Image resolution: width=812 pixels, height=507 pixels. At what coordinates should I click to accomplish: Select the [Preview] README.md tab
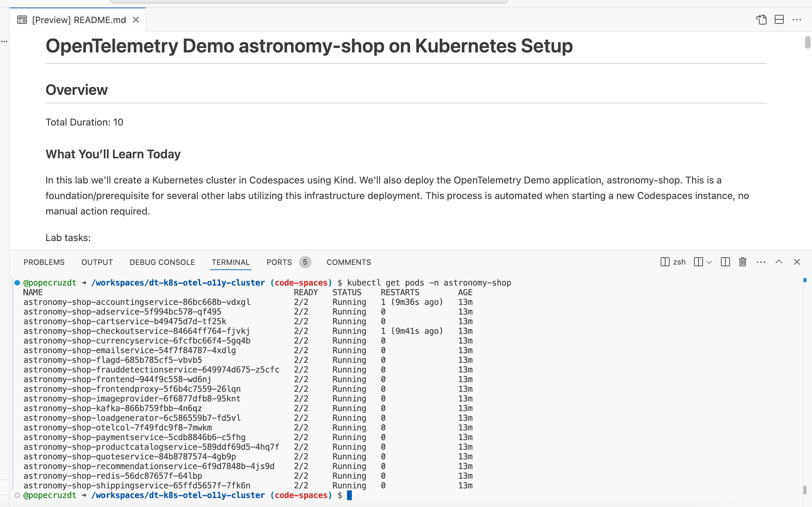(x=78, y=20)
